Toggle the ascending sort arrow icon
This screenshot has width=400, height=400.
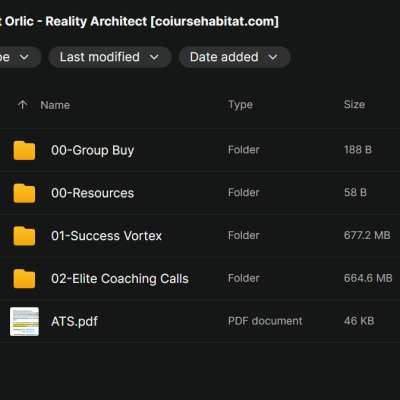[22, 105]
